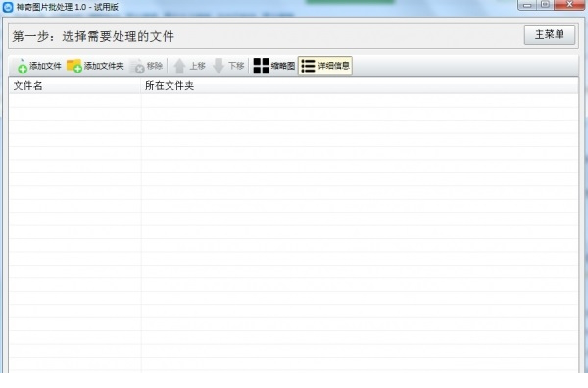Minimize the 神奇图片批处理 window
588x388 pixels.
(527, 5)
